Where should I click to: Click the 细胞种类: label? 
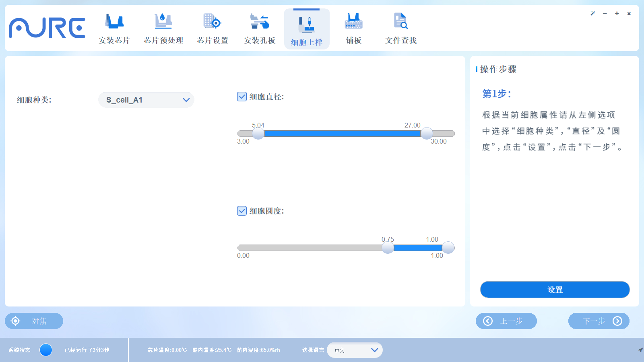point(34,100)
